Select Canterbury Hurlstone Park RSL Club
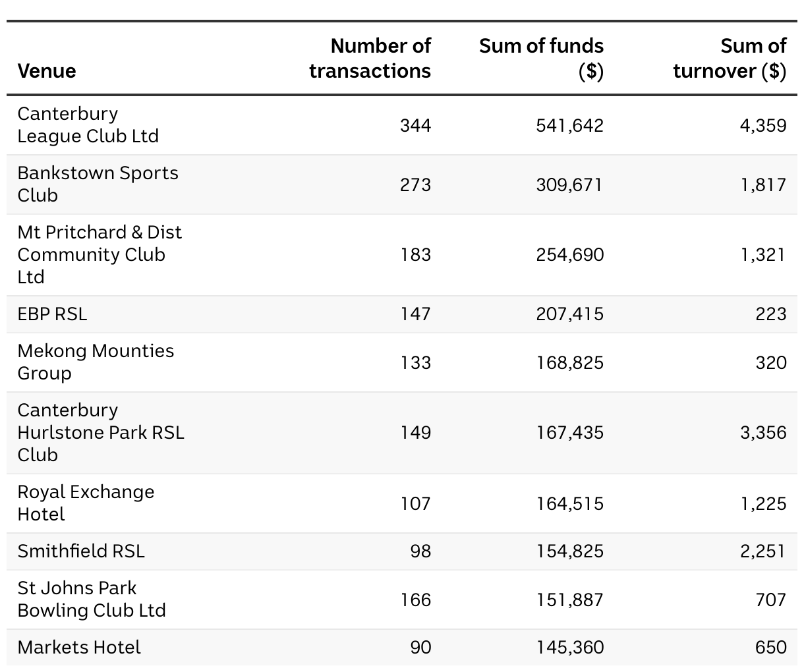Screen dimensions: 804x672 [x=100, y=432]
